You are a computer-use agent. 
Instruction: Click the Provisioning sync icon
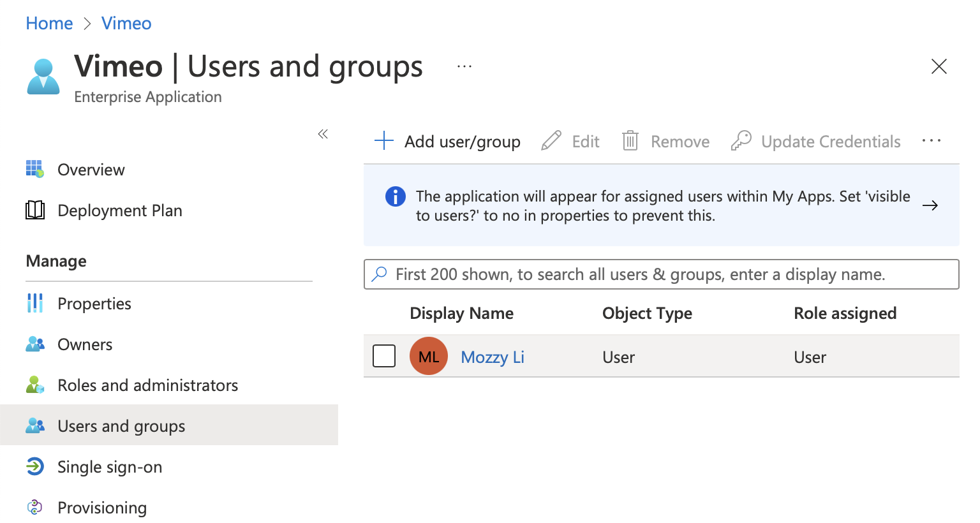(35, 508)
